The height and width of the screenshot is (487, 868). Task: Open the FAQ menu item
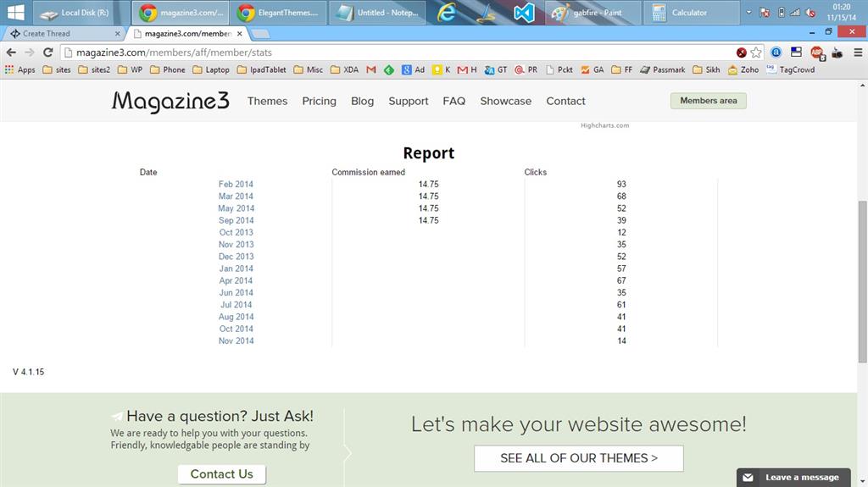point(454,102)
